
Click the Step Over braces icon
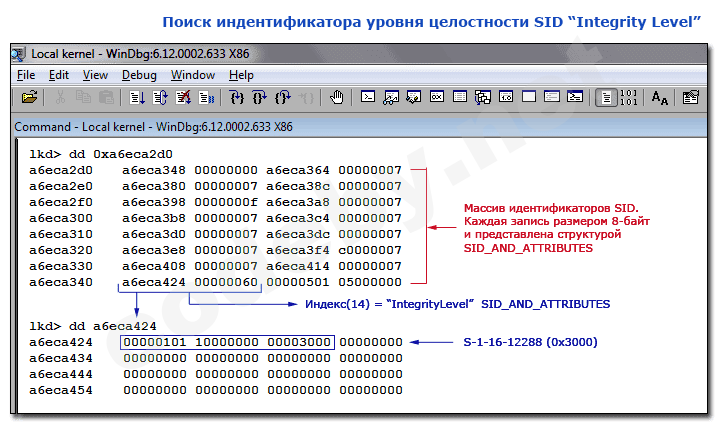pos(259,98)
